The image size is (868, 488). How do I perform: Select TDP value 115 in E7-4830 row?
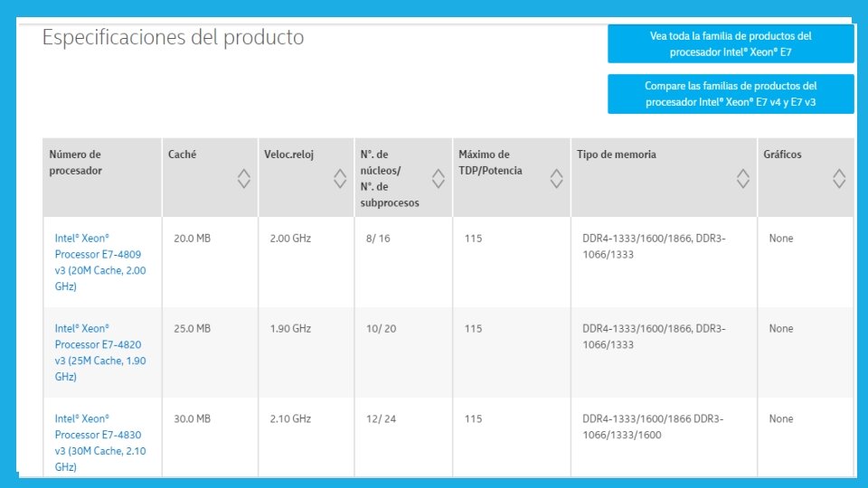473,418
